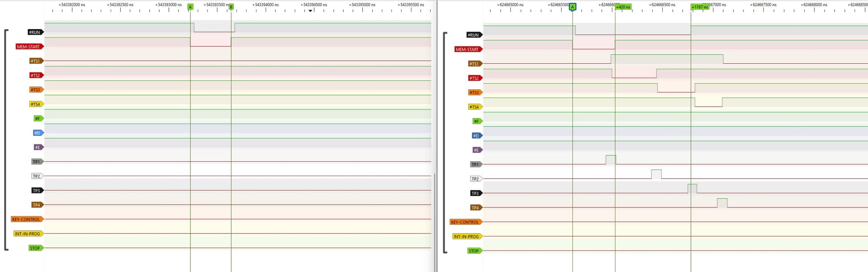The width and height of the screenshot is (868, 272).
Task: Click the +1167 ns marker flag
Action: [x=700, y=7]
